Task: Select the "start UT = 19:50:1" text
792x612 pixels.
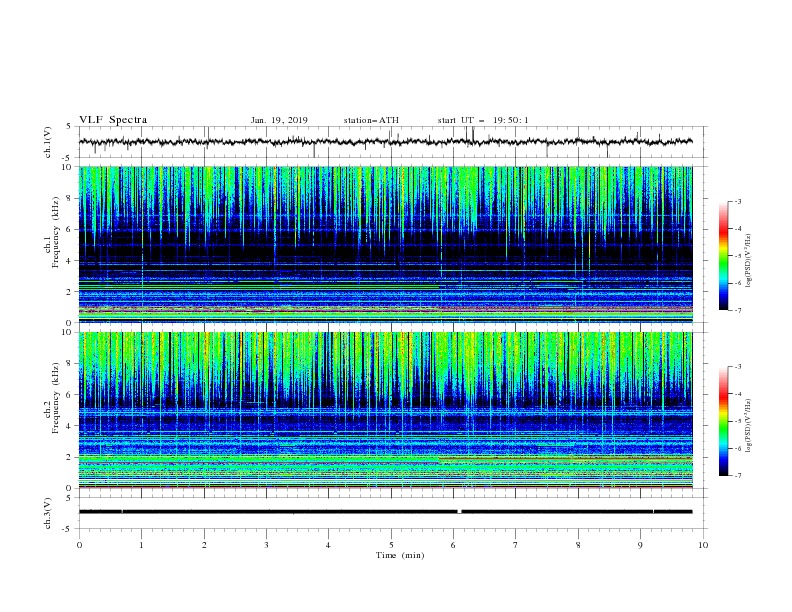Action: point(482,120)
